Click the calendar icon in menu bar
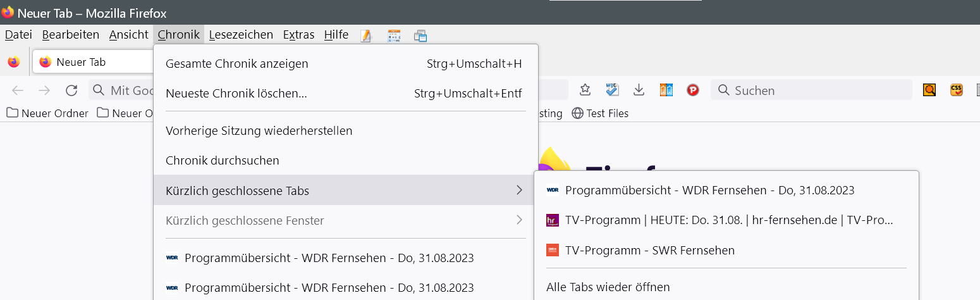The image size is (980, 300). click(394, 35)
